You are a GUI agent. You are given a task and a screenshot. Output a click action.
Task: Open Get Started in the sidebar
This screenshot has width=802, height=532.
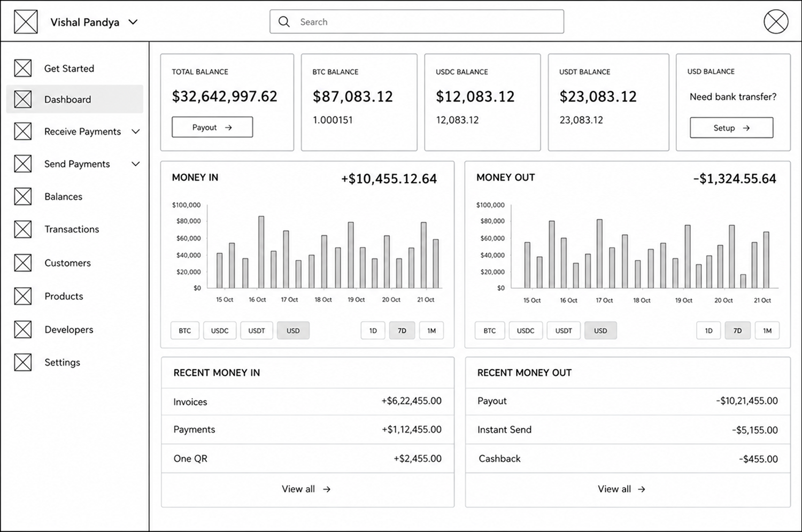pyautogui.click(x=75, y=68)
